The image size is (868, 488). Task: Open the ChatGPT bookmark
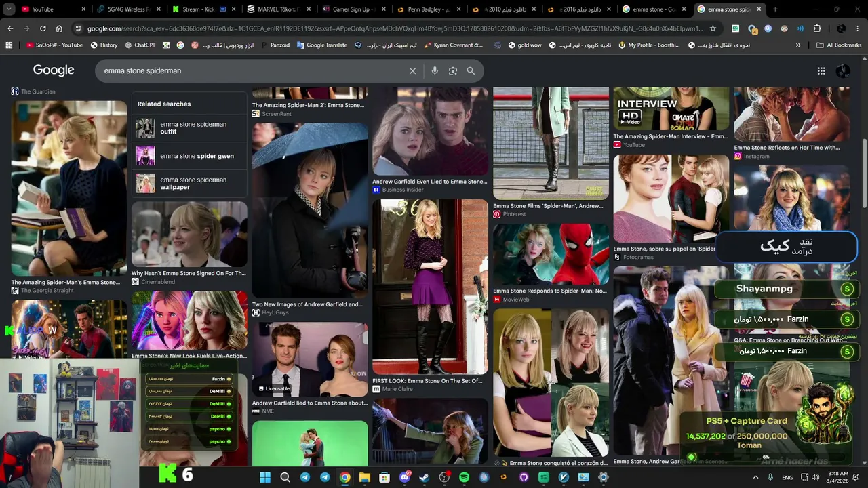[x=140, y=45]
